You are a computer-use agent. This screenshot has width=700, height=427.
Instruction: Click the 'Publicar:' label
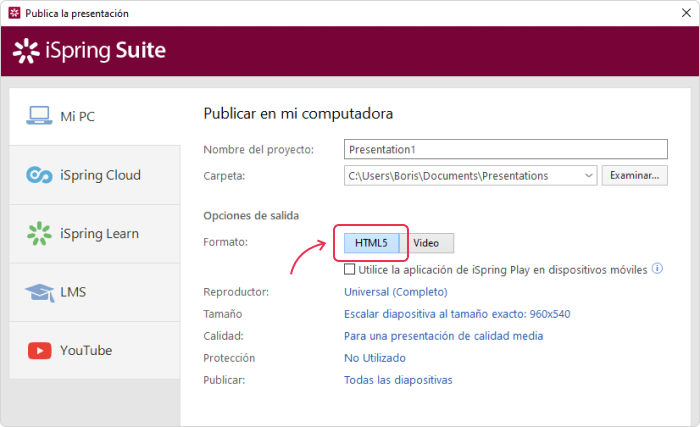click(x=224, y=380)
